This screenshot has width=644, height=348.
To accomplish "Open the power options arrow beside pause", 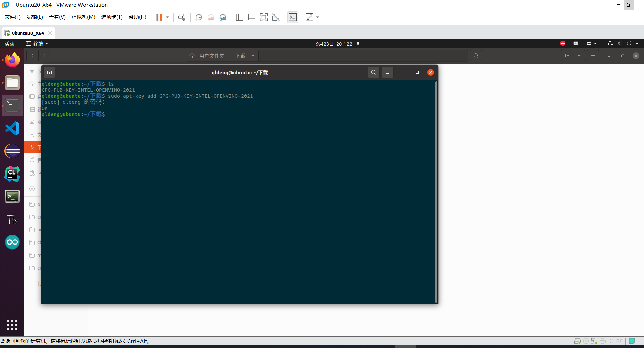I will (x=167, y=17).
